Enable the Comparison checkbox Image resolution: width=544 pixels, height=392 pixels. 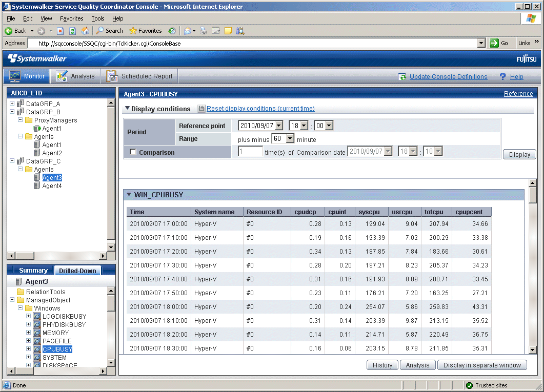tap(133, 152)
